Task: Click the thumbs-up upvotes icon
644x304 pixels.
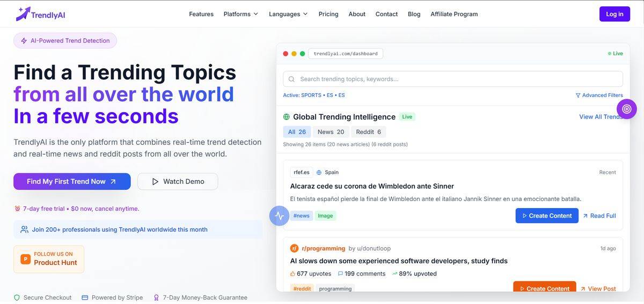Action: coord(292,273)
